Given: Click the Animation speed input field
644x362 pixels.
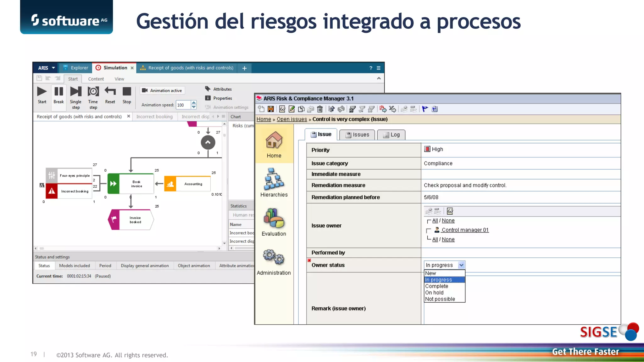Looking at the screenshot, I should 183,105.
